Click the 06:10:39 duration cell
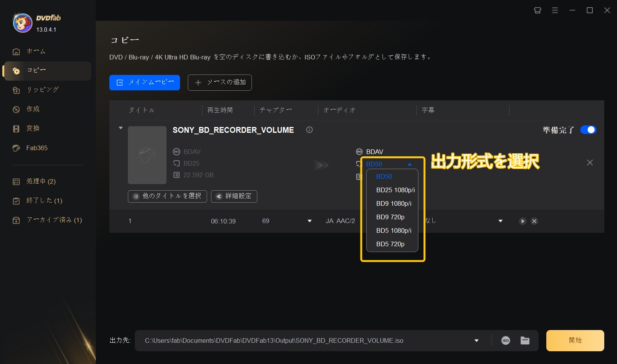 click(x=223, y=221)
